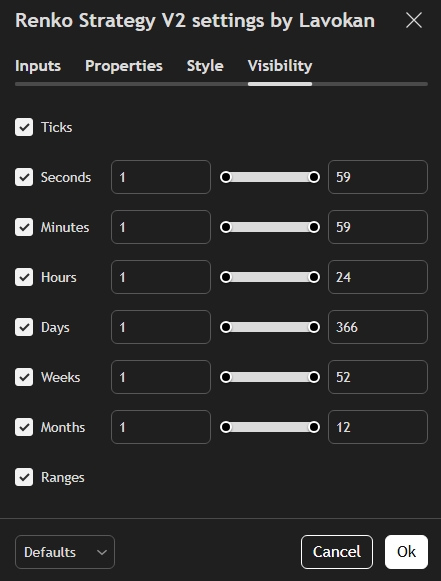441x581 pixels.
Task: Click the Days maximum field showing 366
Action: [x=378, y=327]
